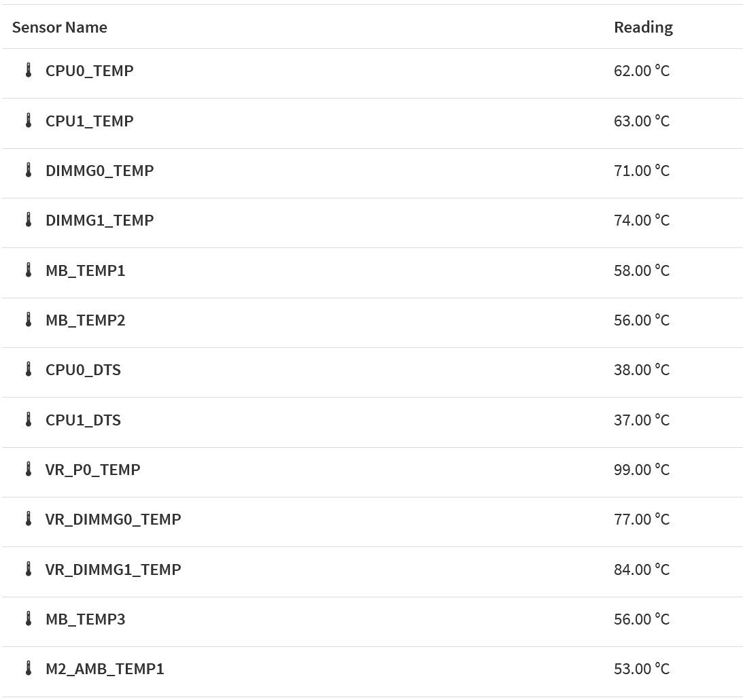
Task: Open the VR_DIMMG0_TEMP sensor name
Action: click(x=113, y=519)
